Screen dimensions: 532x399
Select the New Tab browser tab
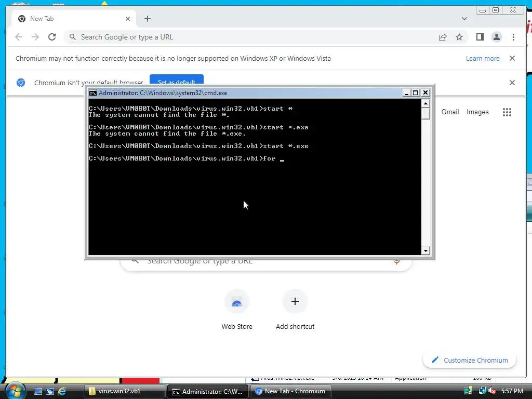[x=74, y=19]
